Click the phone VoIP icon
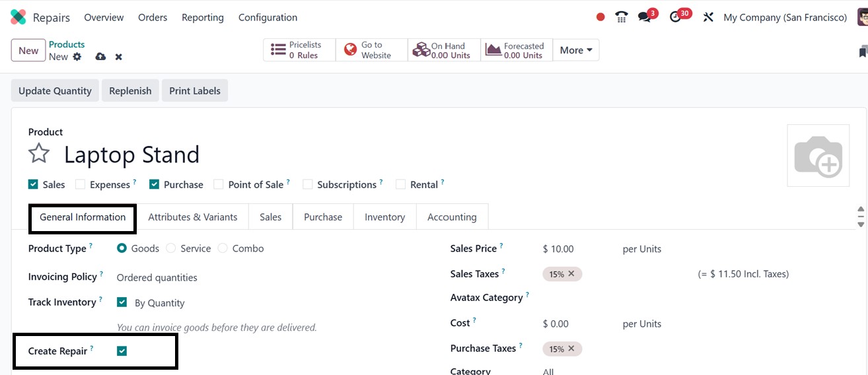This screenshot has height=375, width=868. (621, 17)
